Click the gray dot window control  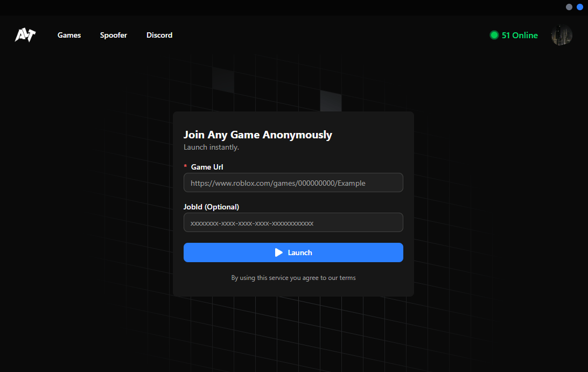pyautogui.click(x=569, y=7)
